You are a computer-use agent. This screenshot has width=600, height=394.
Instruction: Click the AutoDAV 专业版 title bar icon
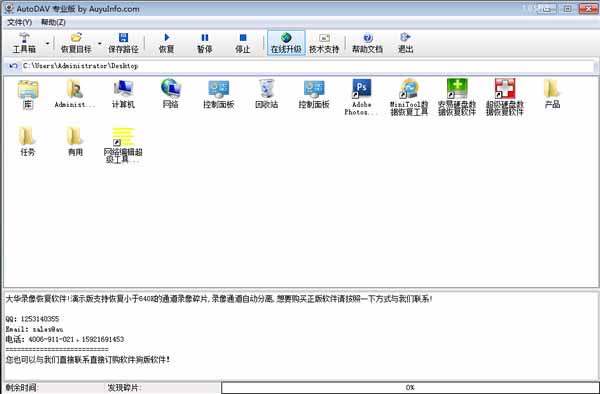coord(9,8)
